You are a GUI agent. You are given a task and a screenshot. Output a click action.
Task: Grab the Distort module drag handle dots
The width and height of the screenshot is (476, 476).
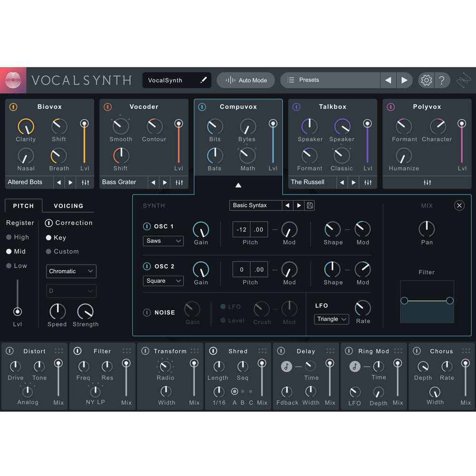point(59,351)
